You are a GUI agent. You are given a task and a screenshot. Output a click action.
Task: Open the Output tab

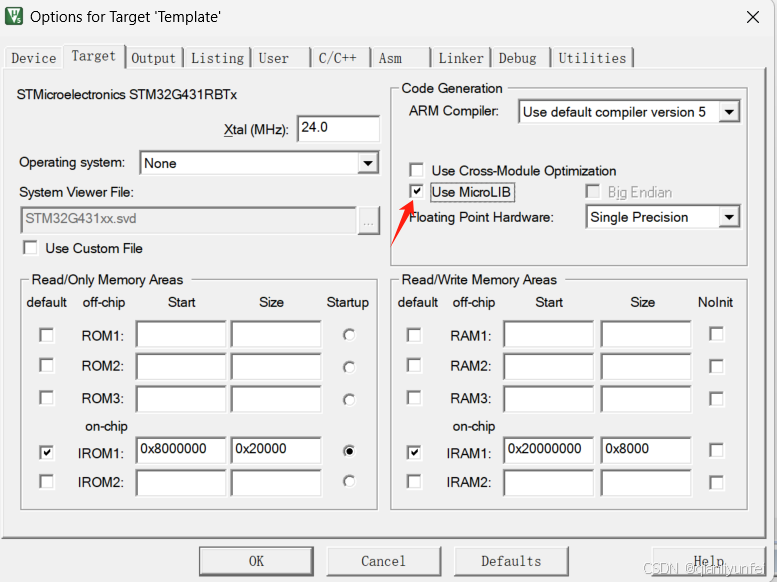click(154, 58)
